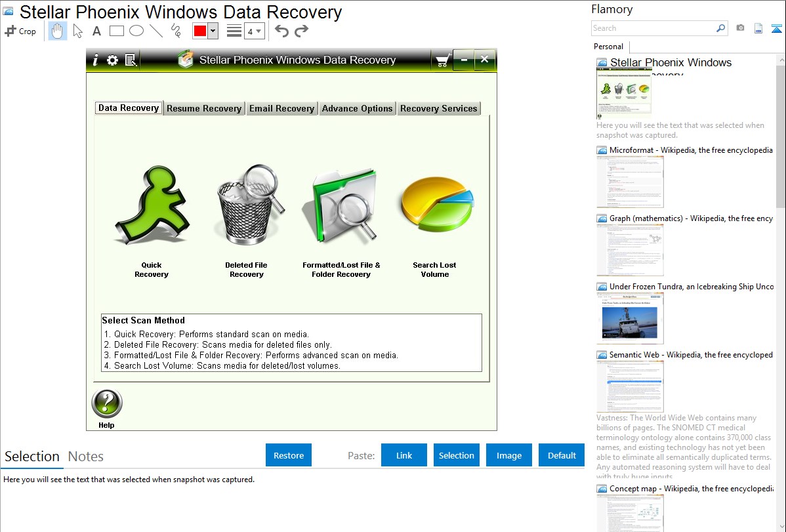This screenshot has height=532, width=786.
Task: Click the camera capture icon
Action: click(x=740, y=28)
